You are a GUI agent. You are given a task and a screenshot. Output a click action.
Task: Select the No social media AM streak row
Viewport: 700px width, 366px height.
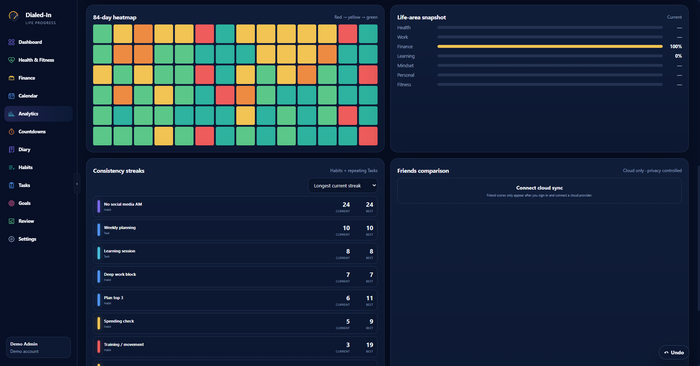click(x=235, y=206)
